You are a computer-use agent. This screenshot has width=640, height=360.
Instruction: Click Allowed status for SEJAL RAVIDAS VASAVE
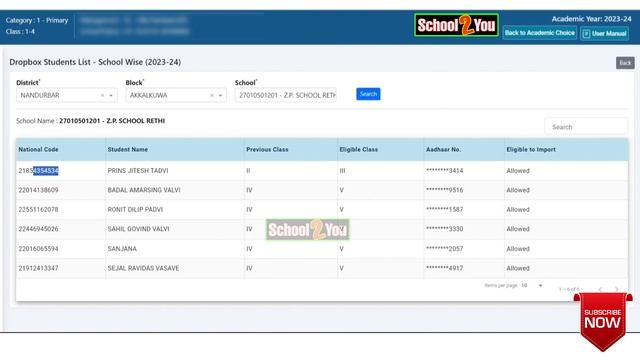coord(518,268)
